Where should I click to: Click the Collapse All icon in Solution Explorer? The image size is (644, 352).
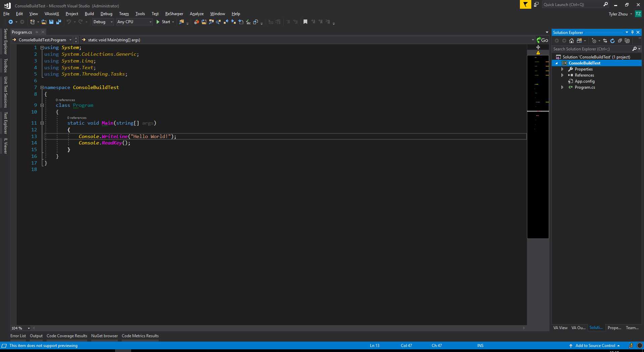click(620, 41)
